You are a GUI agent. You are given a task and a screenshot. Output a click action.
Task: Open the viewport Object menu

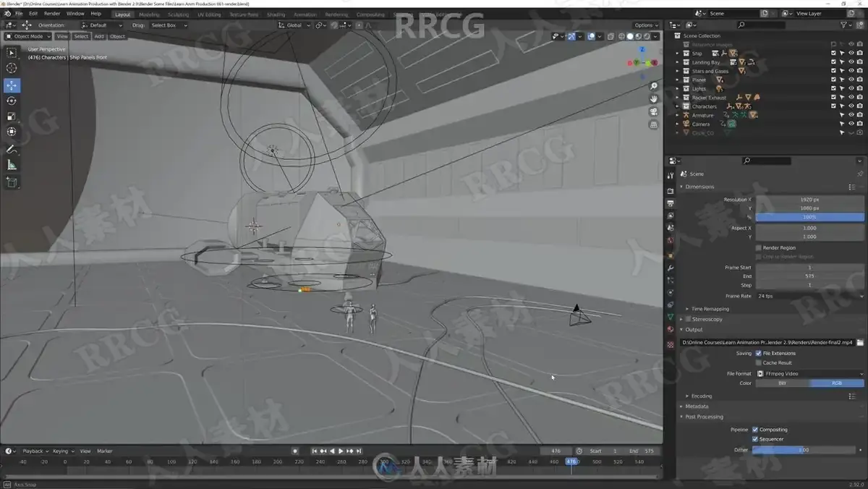(117, 36)
